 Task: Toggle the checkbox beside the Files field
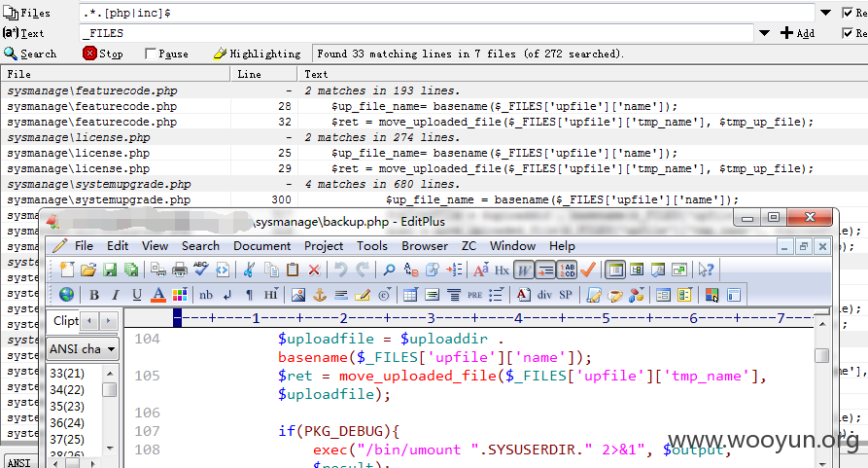tap(847, 13)
